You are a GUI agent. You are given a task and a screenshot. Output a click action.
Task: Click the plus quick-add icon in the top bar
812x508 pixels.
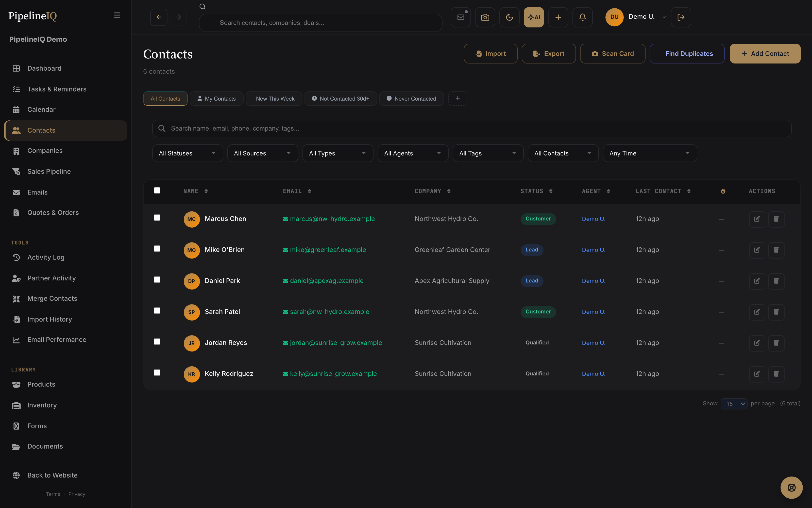point(558,17)
